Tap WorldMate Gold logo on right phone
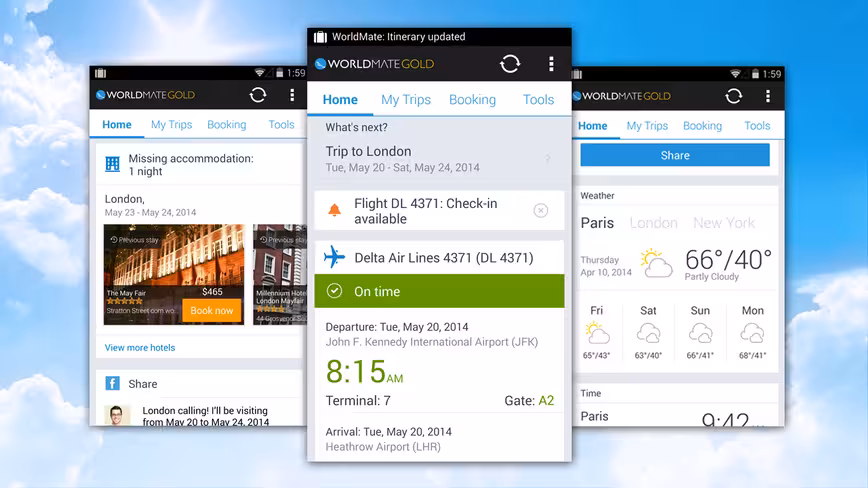This screenshot has width=868, height=488. click(622, 96)
